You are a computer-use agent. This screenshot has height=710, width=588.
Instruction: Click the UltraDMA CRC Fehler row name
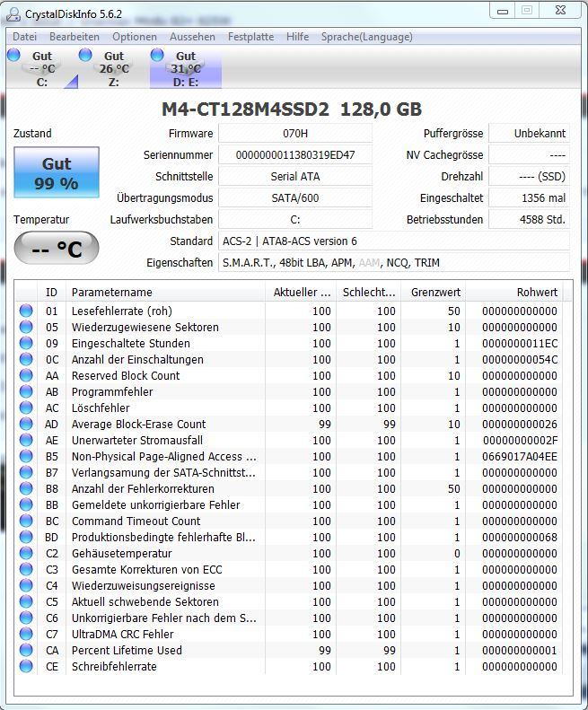[x=122, y=634]
